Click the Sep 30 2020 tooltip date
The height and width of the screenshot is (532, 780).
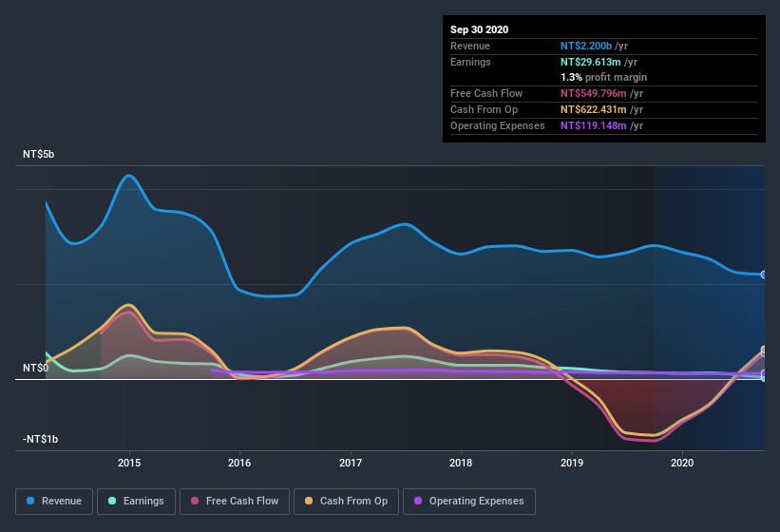point(479,29)
